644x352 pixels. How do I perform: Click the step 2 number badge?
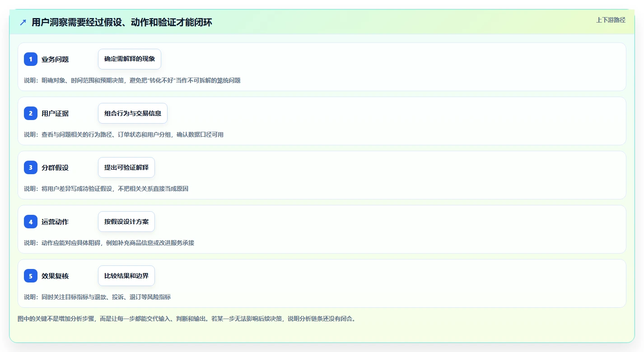(31, 113)
